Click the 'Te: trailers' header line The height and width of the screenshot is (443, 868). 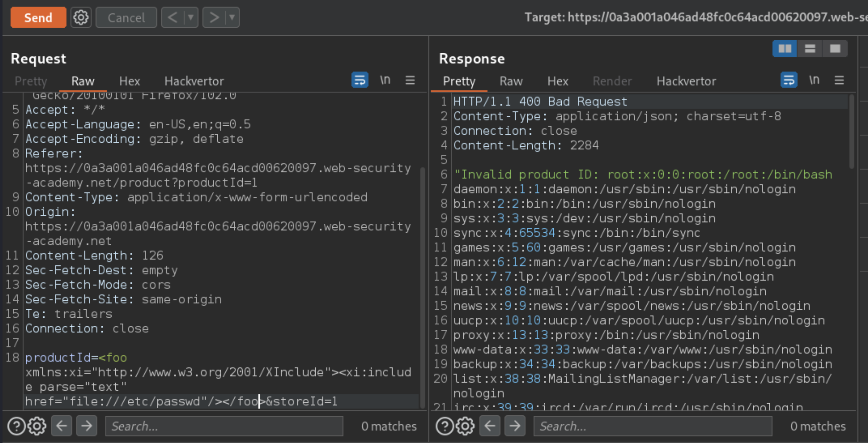coord(69,314)
